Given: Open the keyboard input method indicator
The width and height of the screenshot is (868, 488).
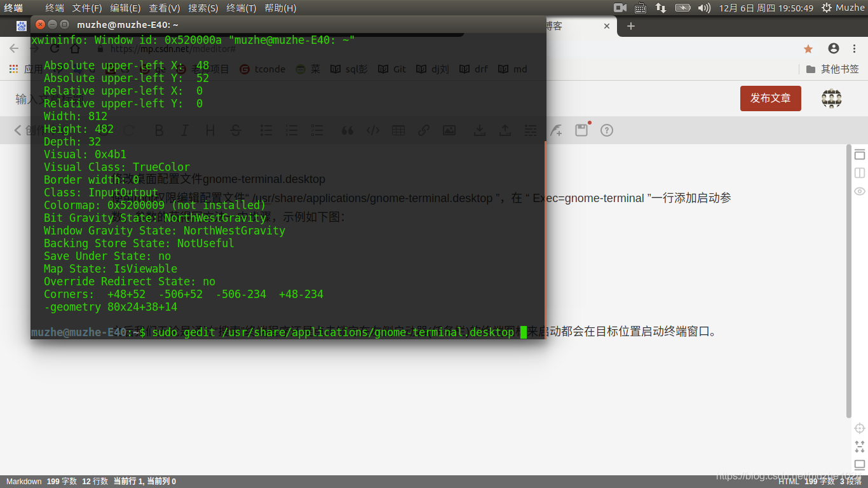Looking at the screenshot, I should 641,8.
